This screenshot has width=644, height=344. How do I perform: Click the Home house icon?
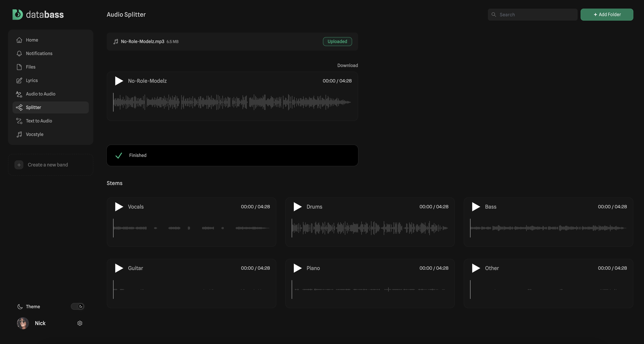pos(19,40)
